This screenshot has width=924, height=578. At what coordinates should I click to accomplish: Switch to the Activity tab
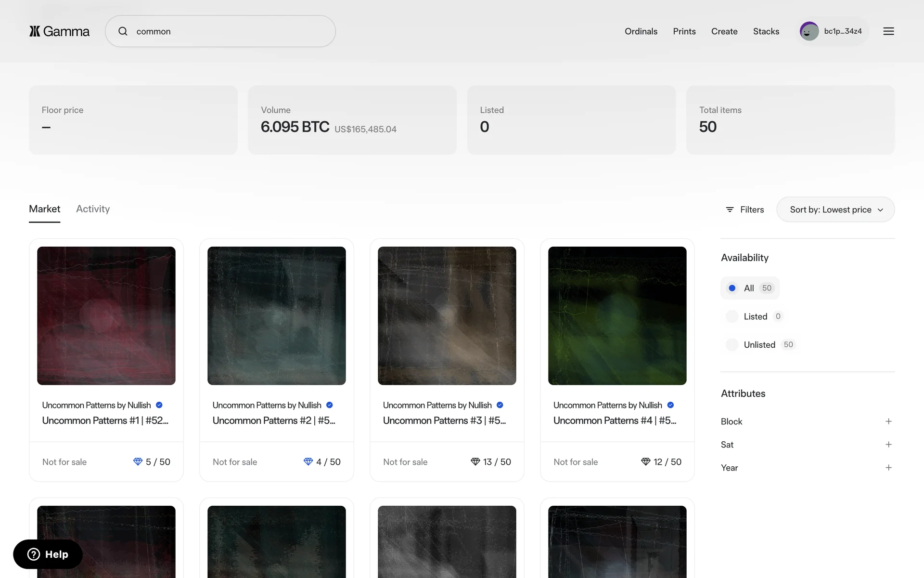pos(93,209)
